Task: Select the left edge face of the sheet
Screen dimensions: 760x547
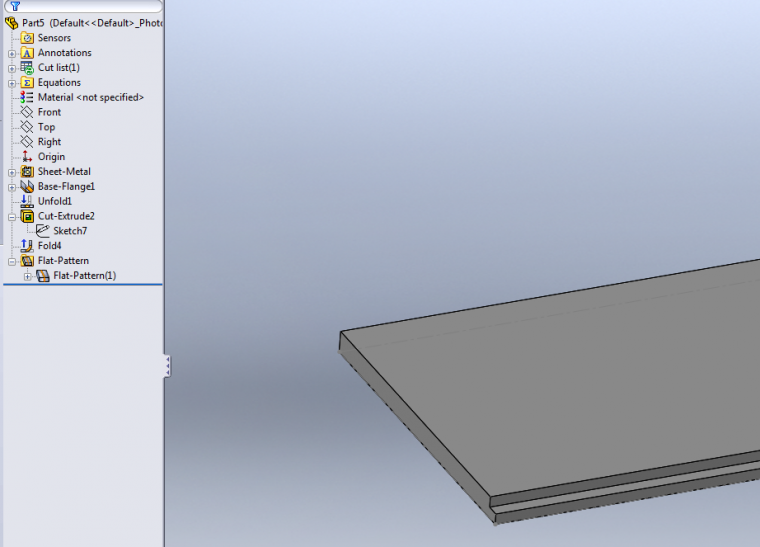Action: [417, 426]
